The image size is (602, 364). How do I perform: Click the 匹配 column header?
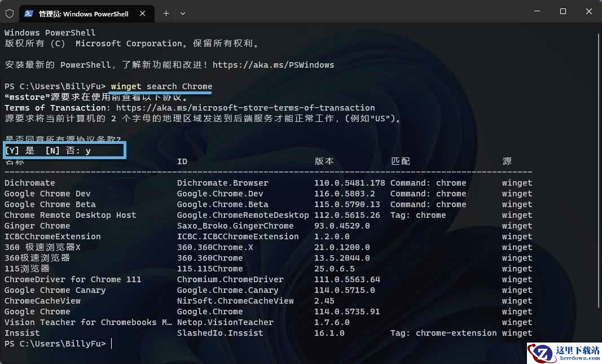400,161
